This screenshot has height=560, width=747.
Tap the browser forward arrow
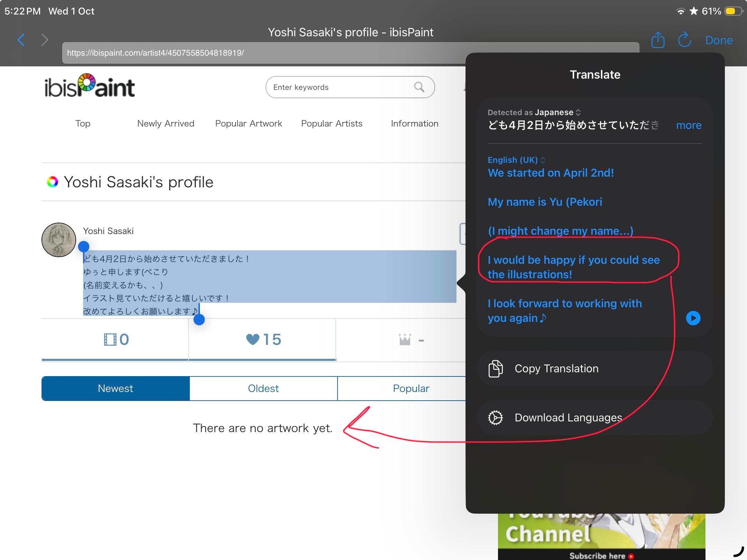point(45,40)
